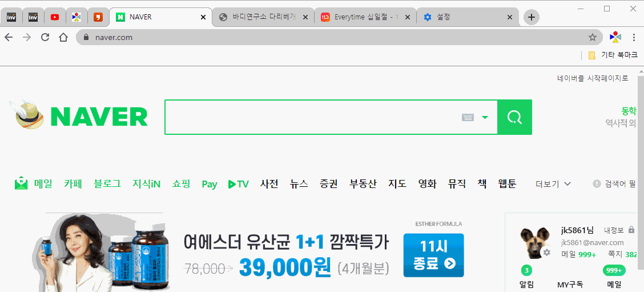Open MY구독 in the profile box
The width and height of the screenshot is (644, 292).
tap(570, 284)
